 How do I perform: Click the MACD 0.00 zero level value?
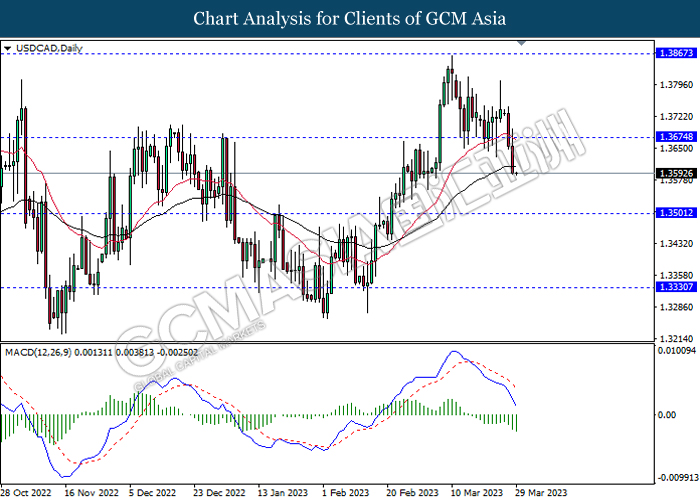(x=667, y=415)
